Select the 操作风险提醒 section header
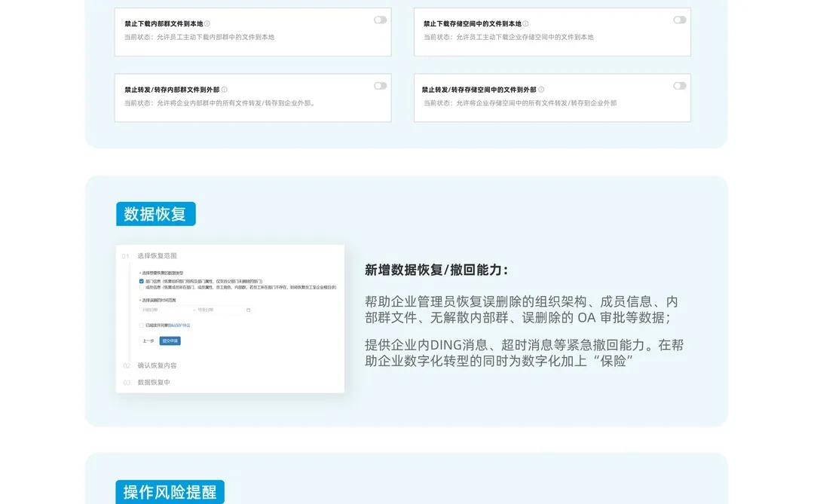 [170, 491]
